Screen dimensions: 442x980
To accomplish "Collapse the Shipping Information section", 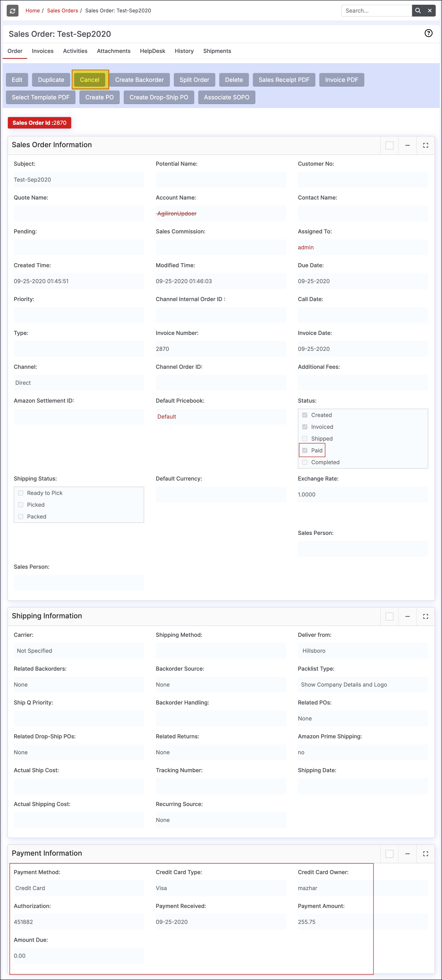I will pyautogui.click(x=407, y=616).
